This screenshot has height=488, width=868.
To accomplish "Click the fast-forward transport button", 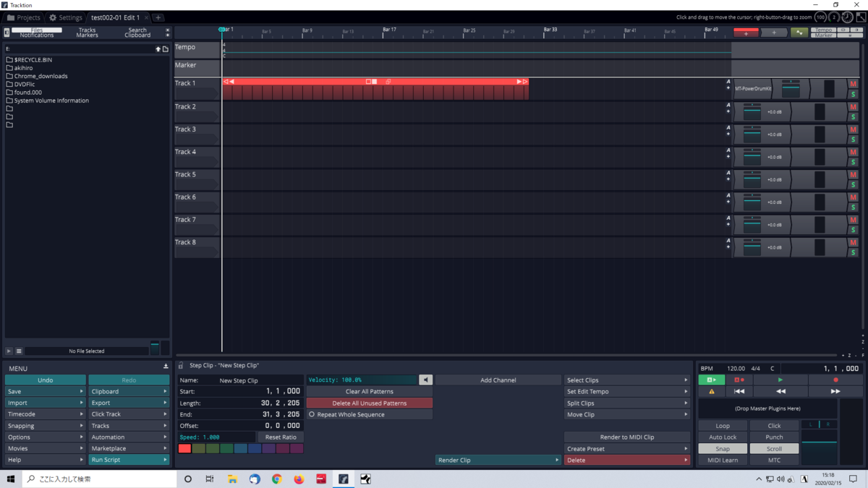I will pos(835,391).
